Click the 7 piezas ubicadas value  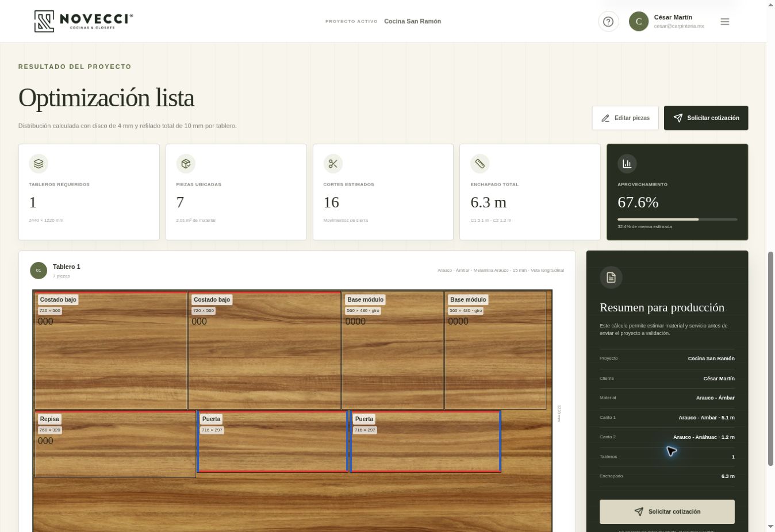[x=180, y=202]
